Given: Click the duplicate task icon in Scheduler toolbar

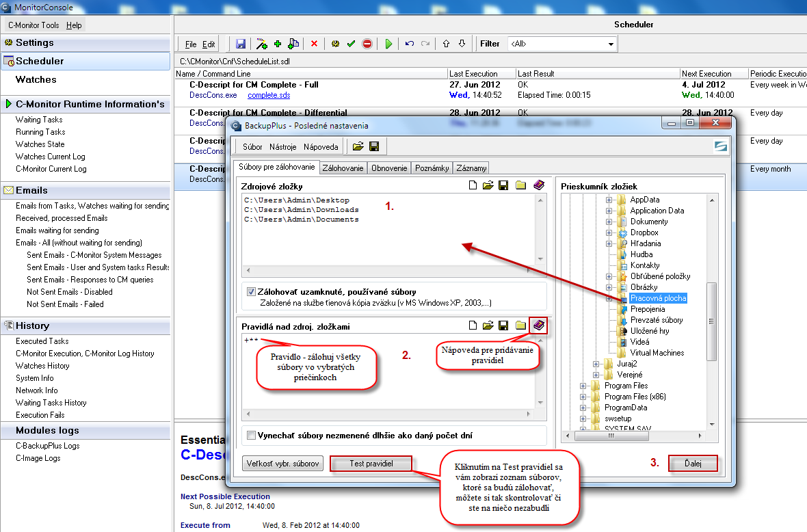Looking at the screenshot, I should [x=293, y=44].
